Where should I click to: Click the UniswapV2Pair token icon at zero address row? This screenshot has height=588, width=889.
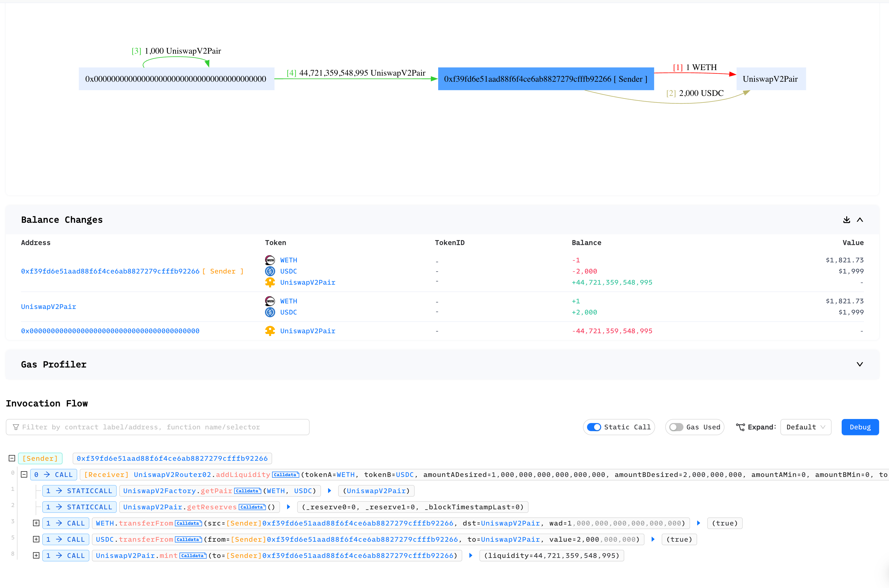270,331
